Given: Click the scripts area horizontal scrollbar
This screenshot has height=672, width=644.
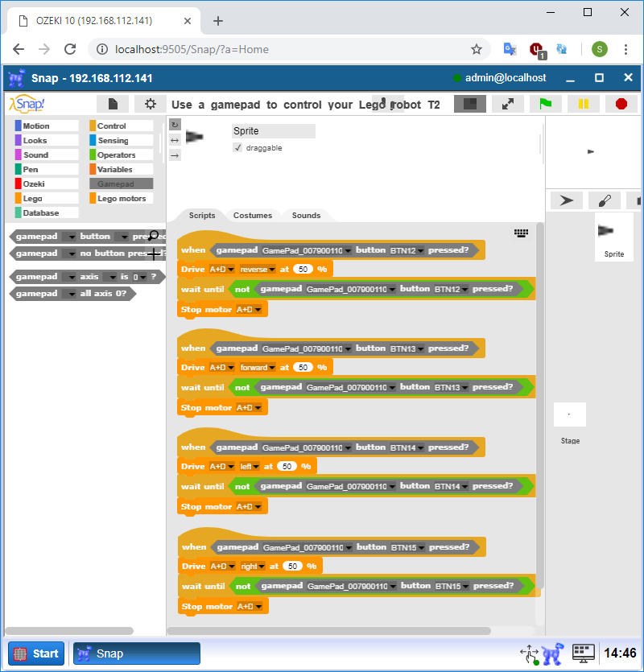Looking at the screenshot, I should tap(329, 631).
